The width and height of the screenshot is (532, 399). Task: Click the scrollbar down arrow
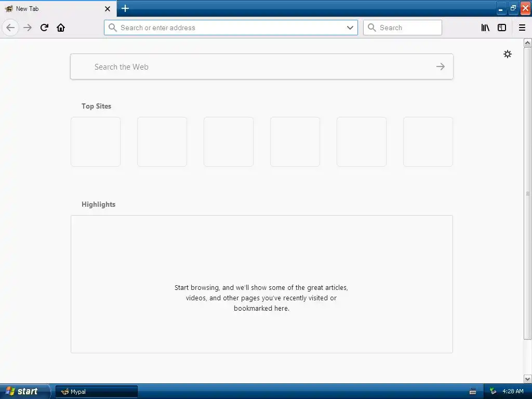[528, 379]
